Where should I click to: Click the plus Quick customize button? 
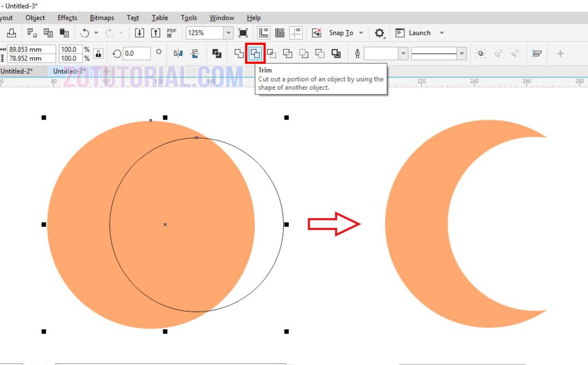(560, 54)
